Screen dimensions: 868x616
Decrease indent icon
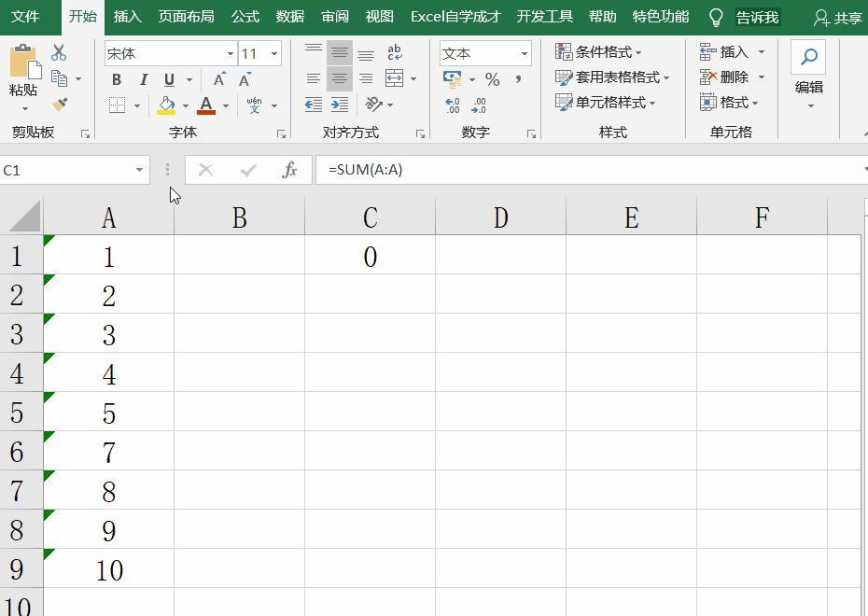(x=314, y=104)
